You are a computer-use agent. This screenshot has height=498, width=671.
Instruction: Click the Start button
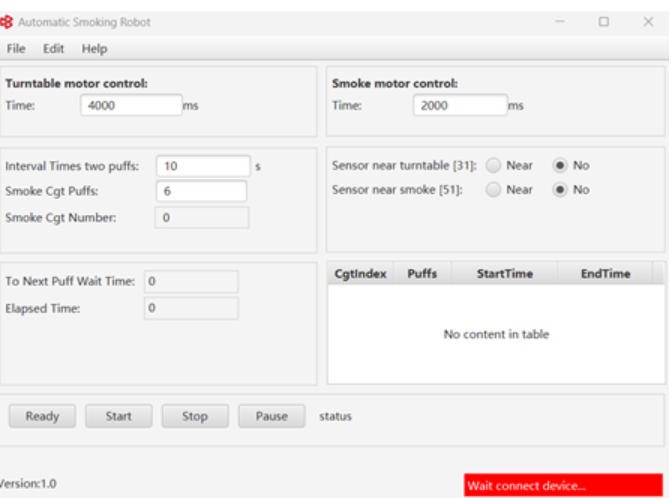(119, 416)
